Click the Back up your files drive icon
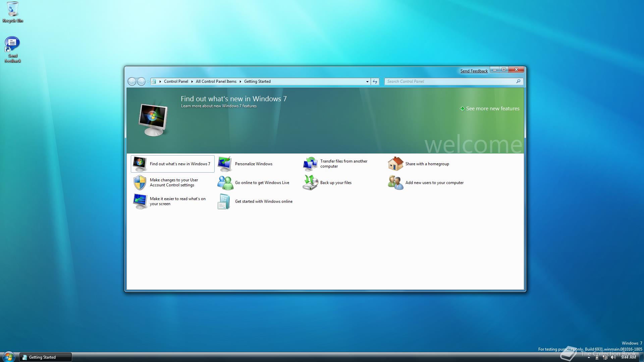 310,183
